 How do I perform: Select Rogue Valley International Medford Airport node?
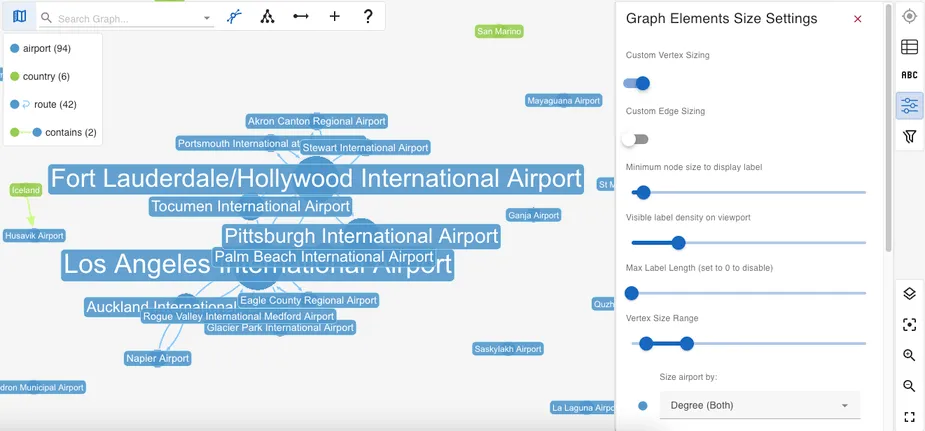click(x=239, y=316)
